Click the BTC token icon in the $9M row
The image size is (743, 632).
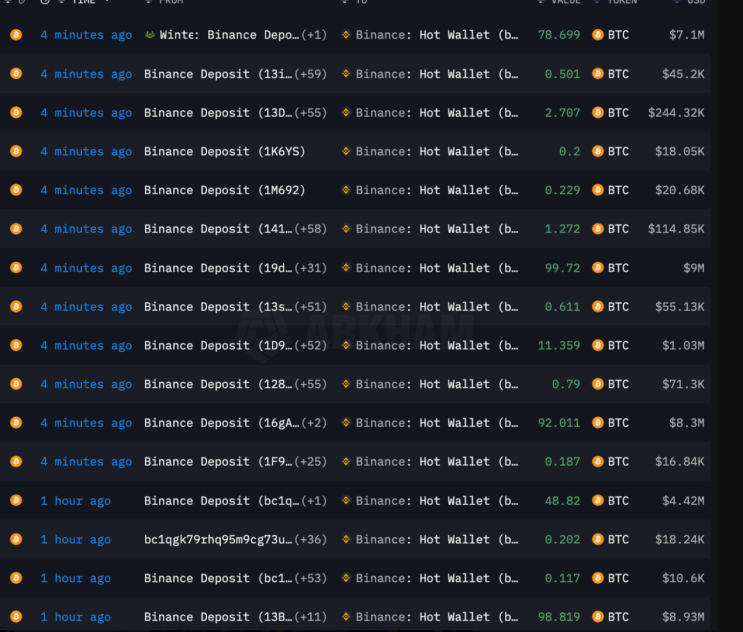598,268
